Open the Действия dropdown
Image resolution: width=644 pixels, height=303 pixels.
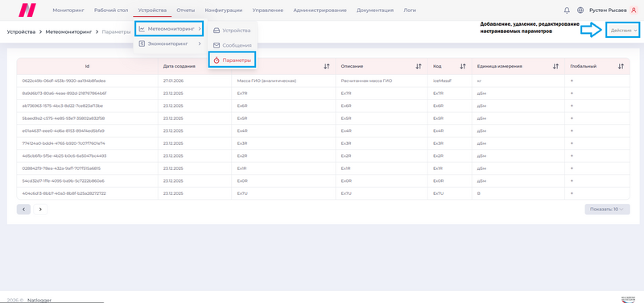623,31
